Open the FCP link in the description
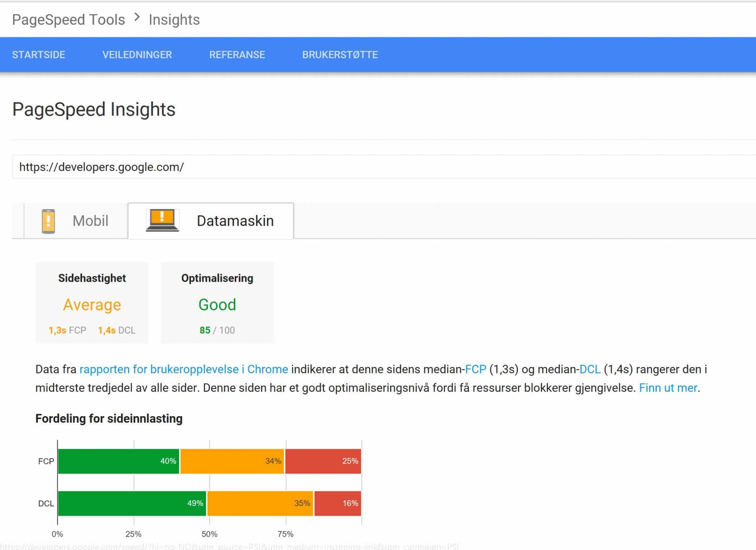This screenshot has width=756, height=550. (475, 369)
